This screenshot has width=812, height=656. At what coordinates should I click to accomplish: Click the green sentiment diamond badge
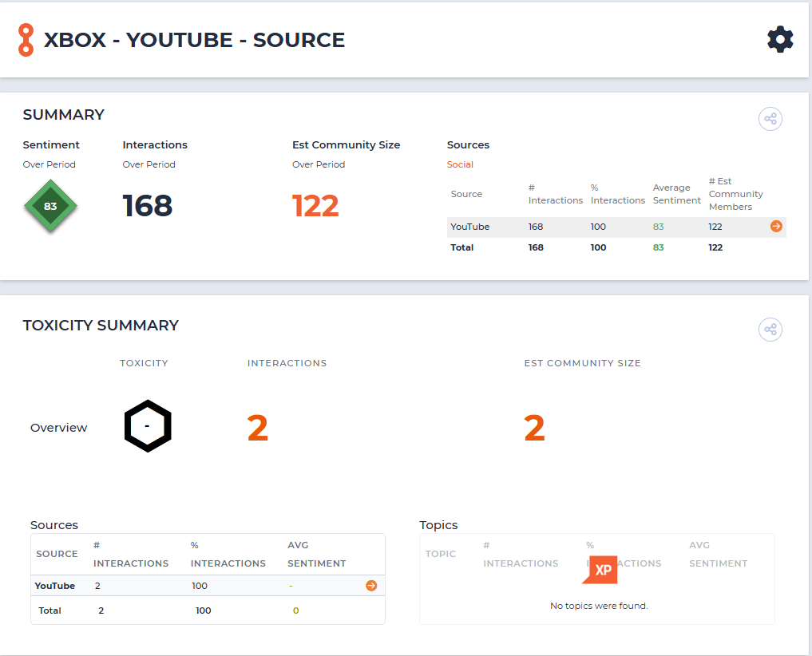pos(50,206)
